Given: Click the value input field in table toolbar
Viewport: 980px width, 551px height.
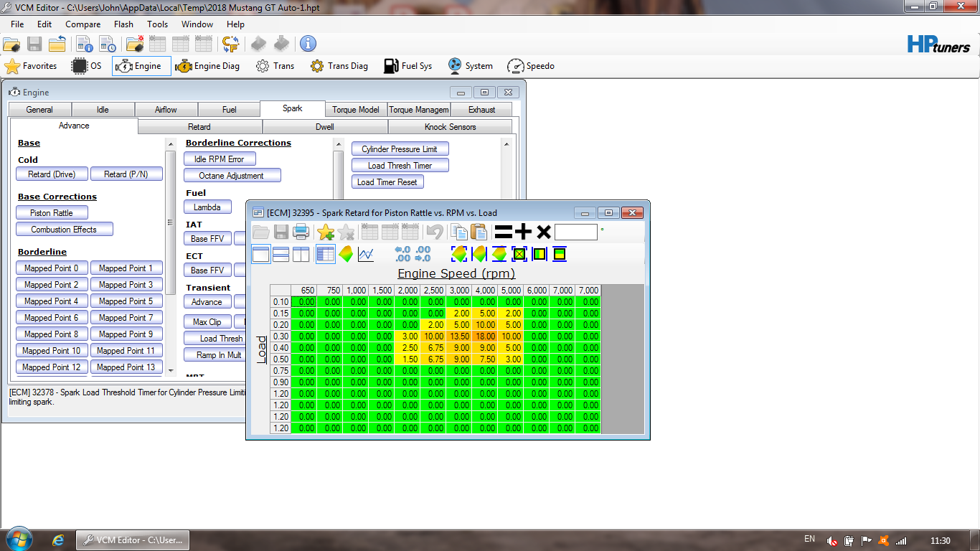Looking at the screenshot, I should (x=575, y=232).
